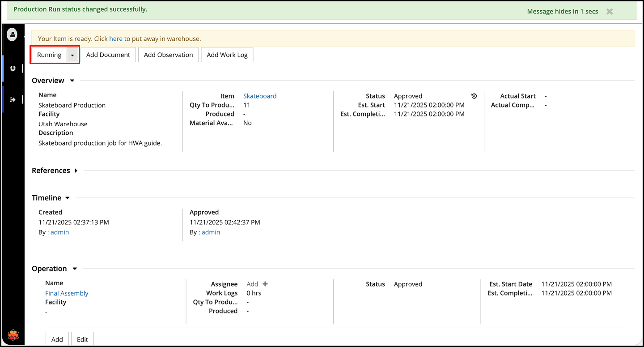Open the Skateboard item link
This screenshot has height=347, width=644.
tap(260, 96)
